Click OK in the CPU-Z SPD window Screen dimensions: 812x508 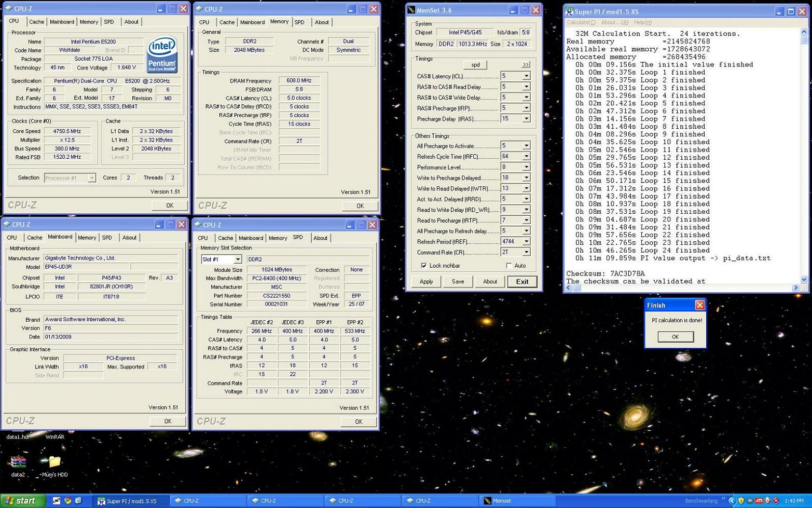(x=359, y=422)
